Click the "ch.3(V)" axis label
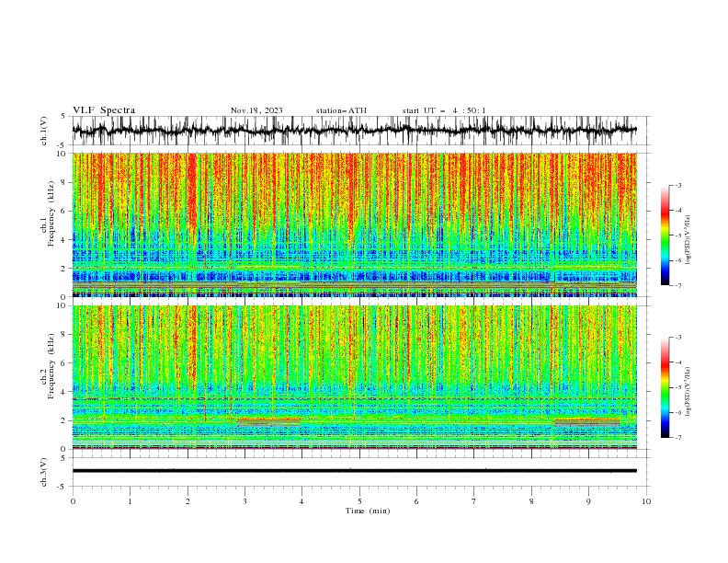The height and width of the screenshot is (563, 728). pos(44,472)
